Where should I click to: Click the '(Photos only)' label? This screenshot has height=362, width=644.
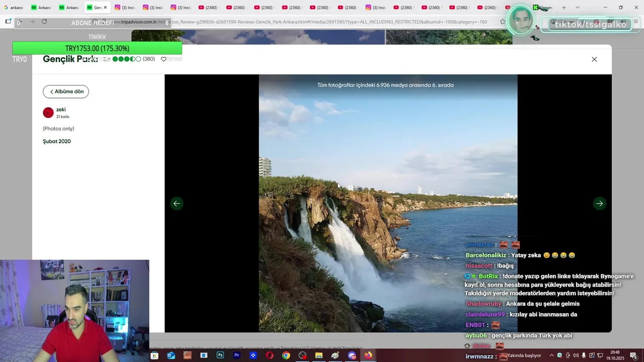pos(58,129)
